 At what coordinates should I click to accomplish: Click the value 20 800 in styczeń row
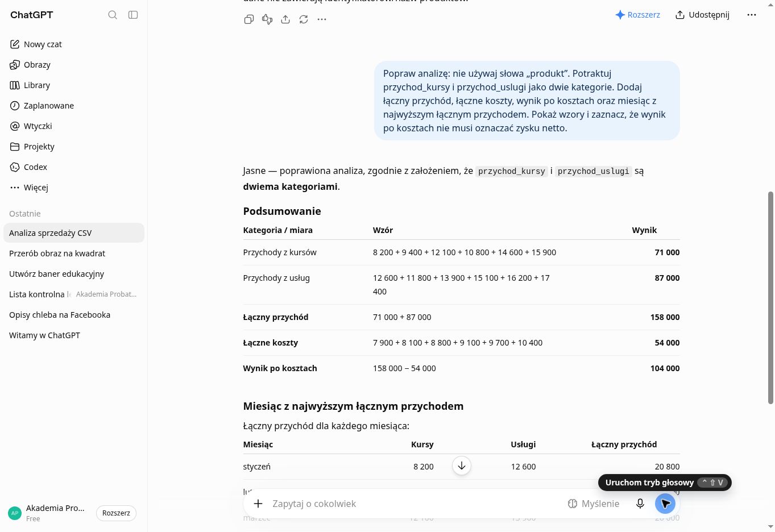667,467
